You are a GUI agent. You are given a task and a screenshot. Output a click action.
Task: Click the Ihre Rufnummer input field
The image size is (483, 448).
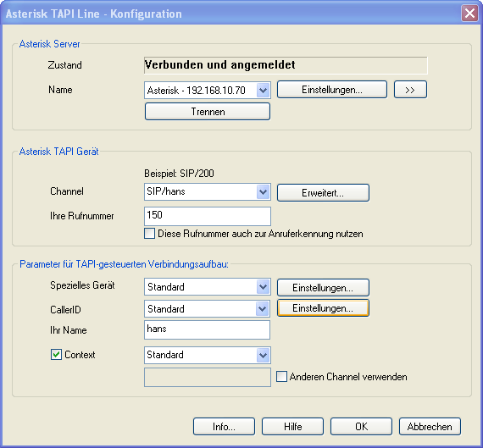pos(208,216)
